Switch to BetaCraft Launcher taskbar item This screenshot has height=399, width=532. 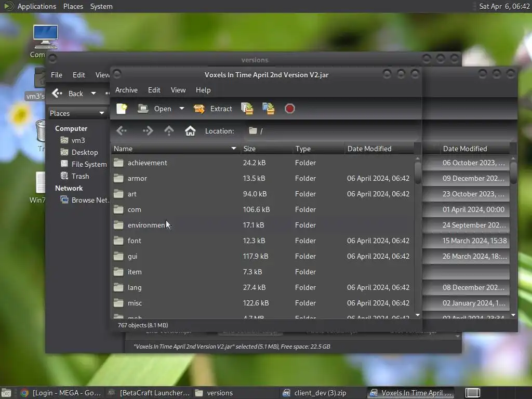(149, 393)
